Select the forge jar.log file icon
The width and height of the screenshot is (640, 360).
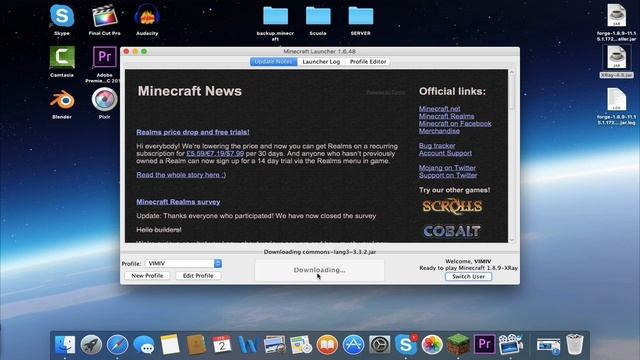point(616,100)
